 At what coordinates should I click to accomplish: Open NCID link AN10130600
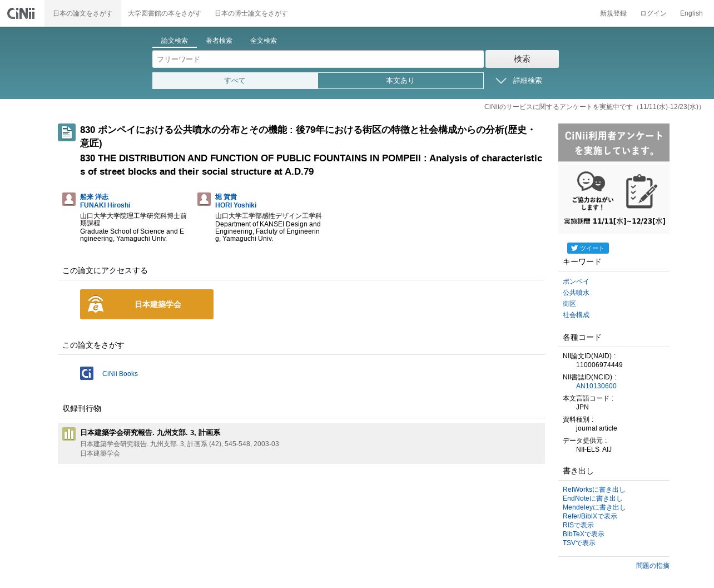click(596, 386)
